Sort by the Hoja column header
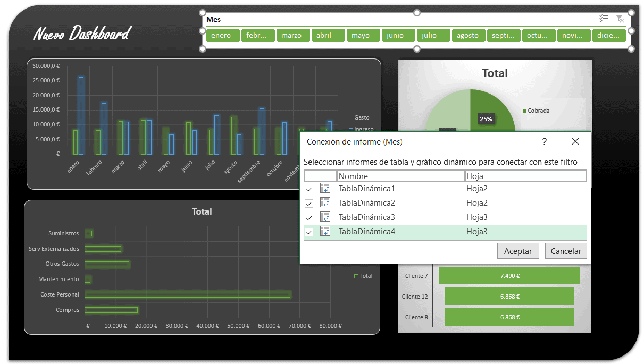The width and height of the screenshot is (644, 364). pyautogui.click(x=525, y=176)
